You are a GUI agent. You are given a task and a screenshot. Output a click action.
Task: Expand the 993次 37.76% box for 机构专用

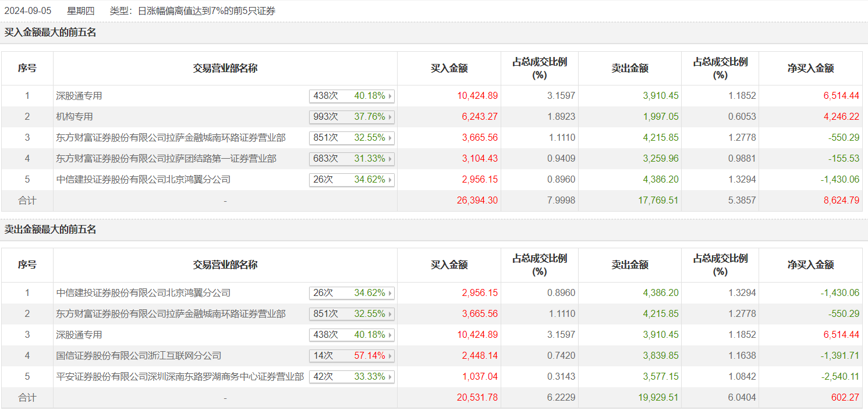point(352,117)
